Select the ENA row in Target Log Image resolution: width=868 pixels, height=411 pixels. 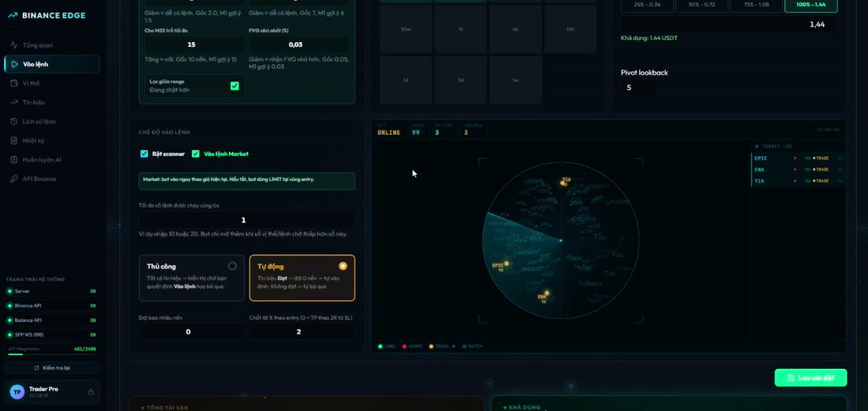(797, 170)
